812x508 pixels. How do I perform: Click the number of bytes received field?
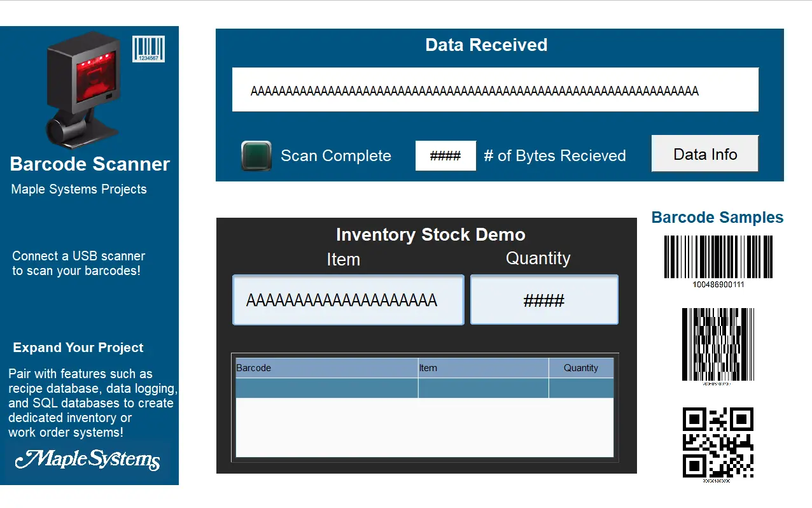tap(445, 156)
